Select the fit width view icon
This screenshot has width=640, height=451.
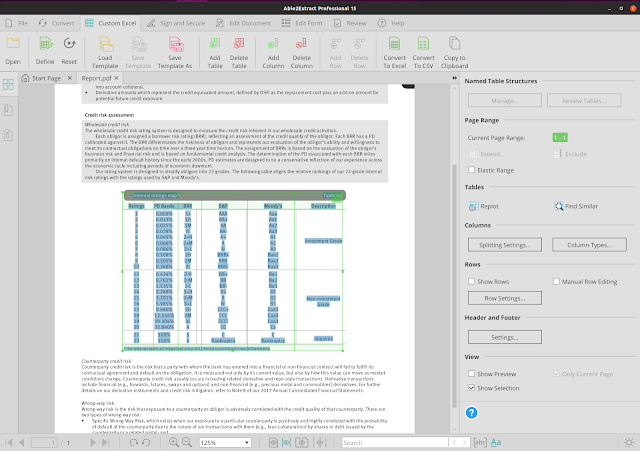point(287,442)
